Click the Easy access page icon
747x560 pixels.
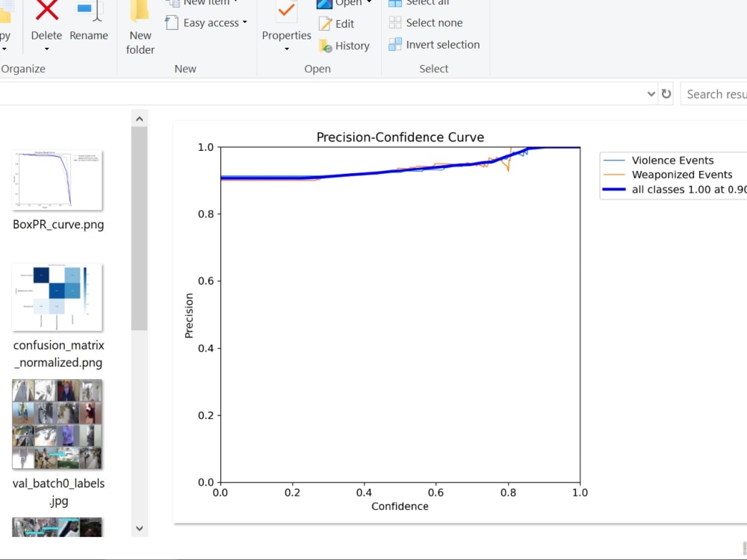tap(172, 22)
